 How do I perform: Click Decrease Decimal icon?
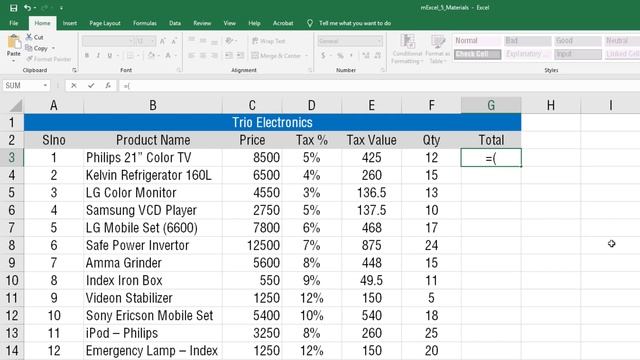click(x=378, y=56)
